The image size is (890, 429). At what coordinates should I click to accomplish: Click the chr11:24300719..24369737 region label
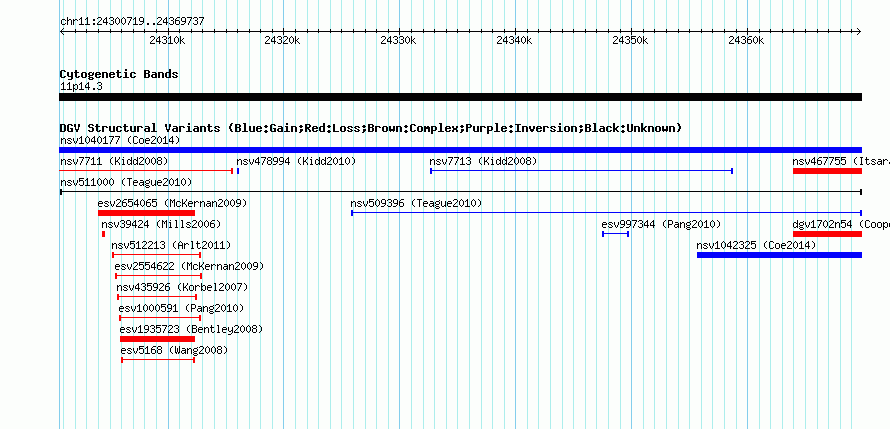click(x=132, y=22)
